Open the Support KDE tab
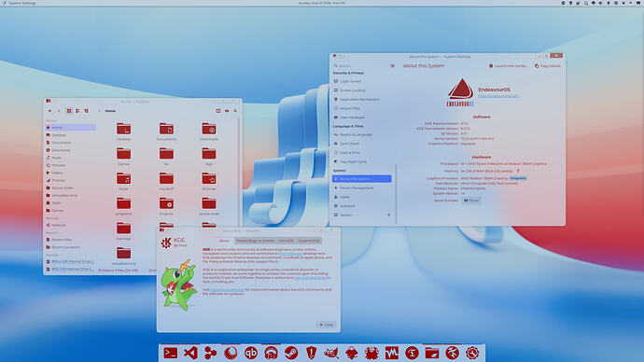The image size is (644, 362). tap(309, 241)
